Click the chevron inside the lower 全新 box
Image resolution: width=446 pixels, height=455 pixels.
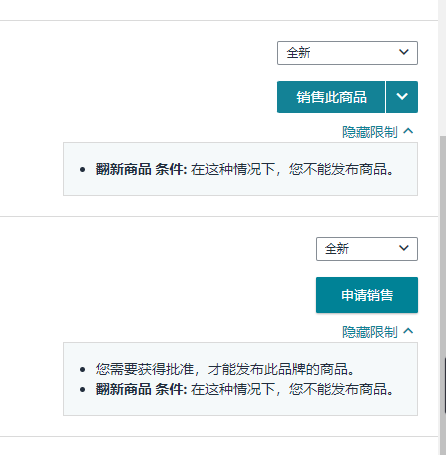pos(404,248)
